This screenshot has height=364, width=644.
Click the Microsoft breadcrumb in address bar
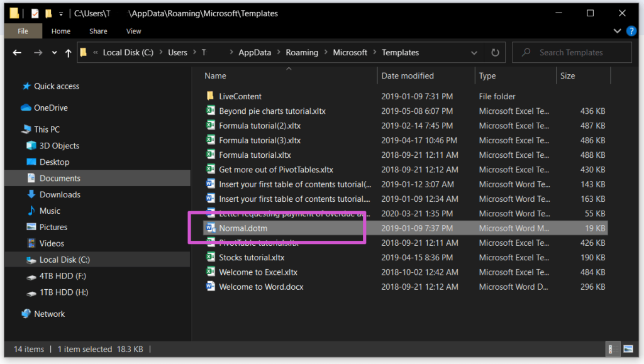[350, 53]
